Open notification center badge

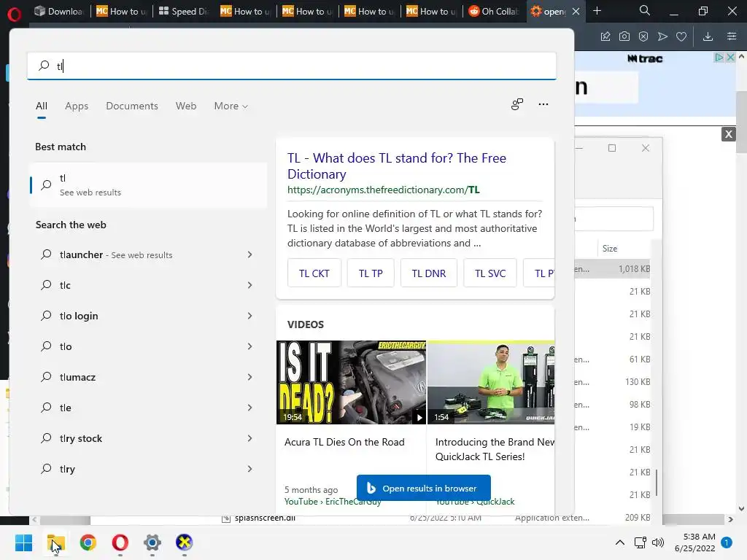click(727, 542)
